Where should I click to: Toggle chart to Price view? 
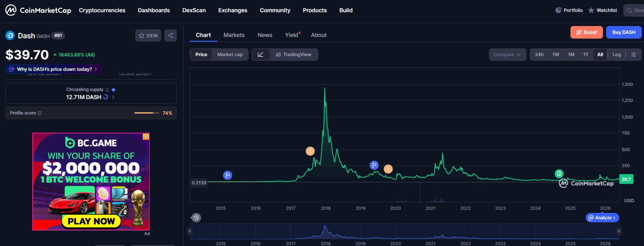pos(201,54)
